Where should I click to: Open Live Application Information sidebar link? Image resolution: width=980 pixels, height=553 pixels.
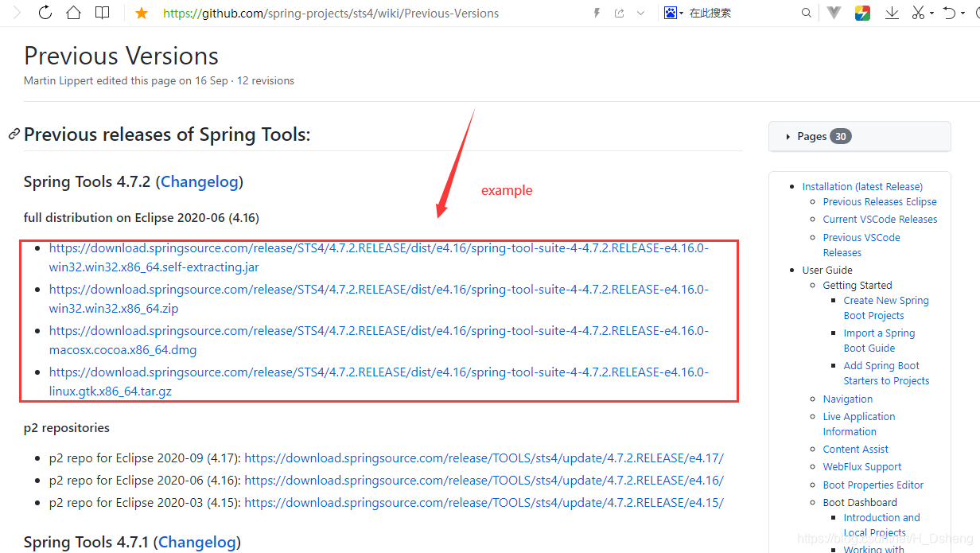[x=859, y=424]
